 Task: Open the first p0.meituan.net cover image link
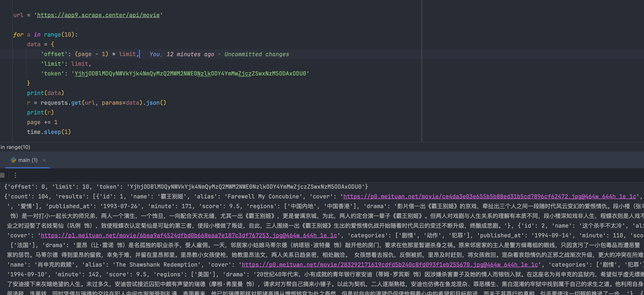click(489, 196)
